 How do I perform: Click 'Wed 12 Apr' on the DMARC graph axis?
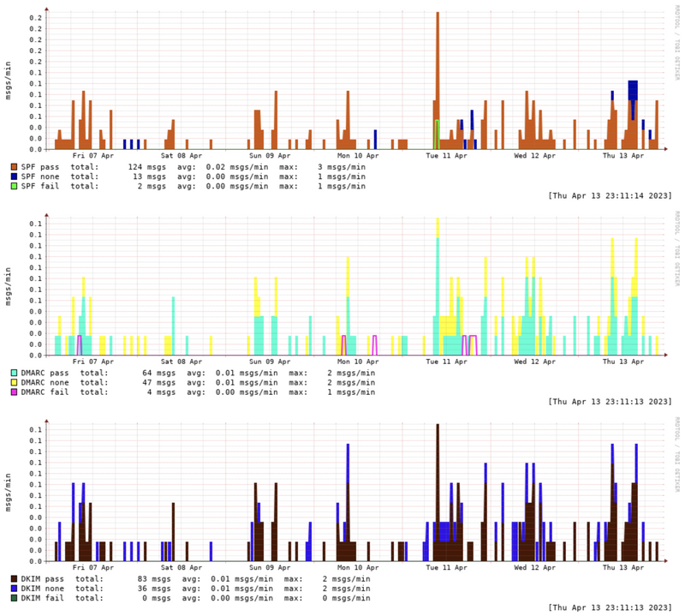pos(534,362)
